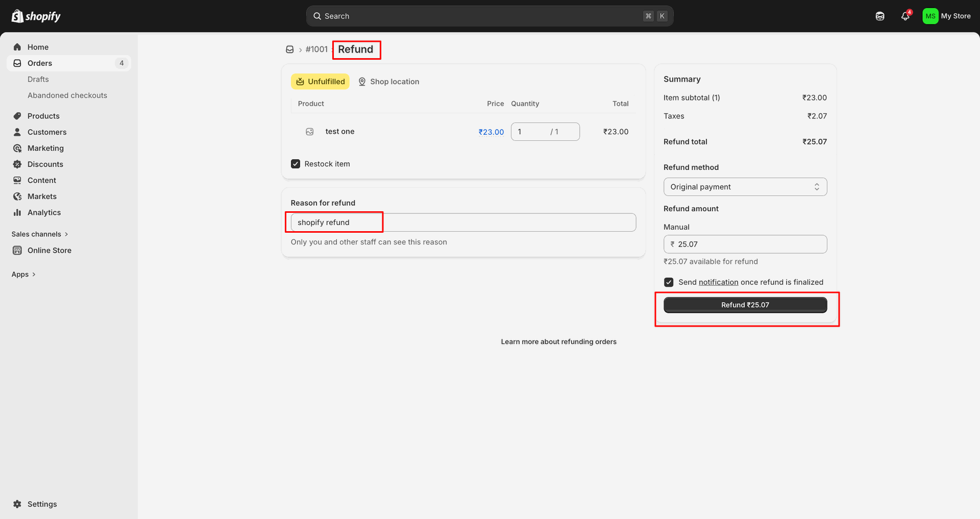Open the Refund method dropdown
Viewport: 980px width, 519px height.
pyautogui.click(x=745, y=187)
